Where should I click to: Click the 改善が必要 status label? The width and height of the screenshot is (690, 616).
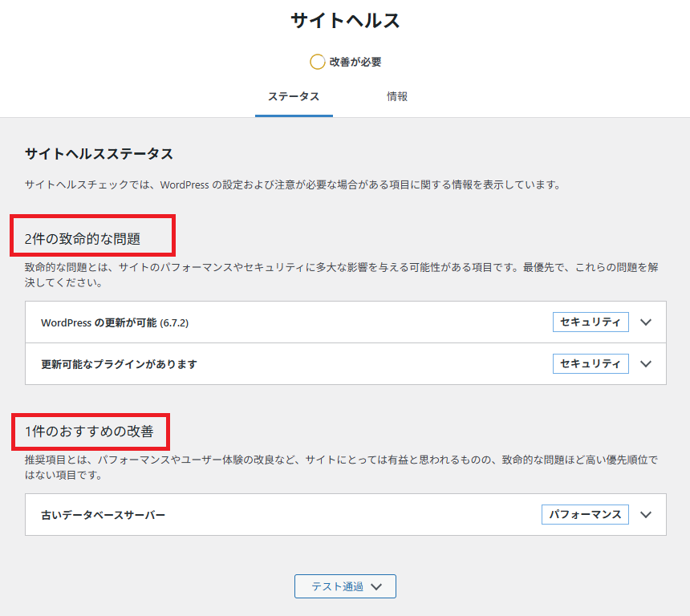coord(355,62)
